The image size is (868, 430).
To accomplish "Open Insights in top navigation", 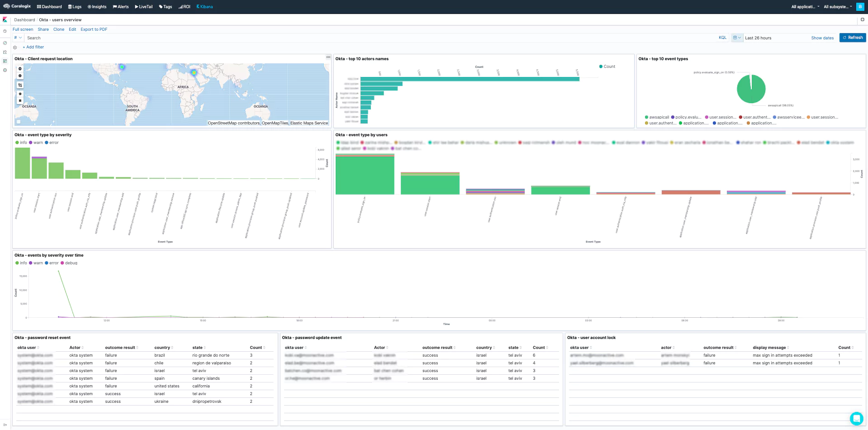I will pyautogui.click(x=97, y=7).
